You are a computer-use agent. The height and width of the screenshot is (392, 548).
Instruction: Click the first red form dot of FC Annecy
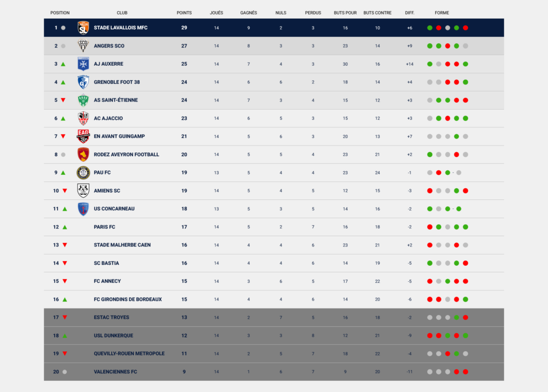(x=430, y=281)
